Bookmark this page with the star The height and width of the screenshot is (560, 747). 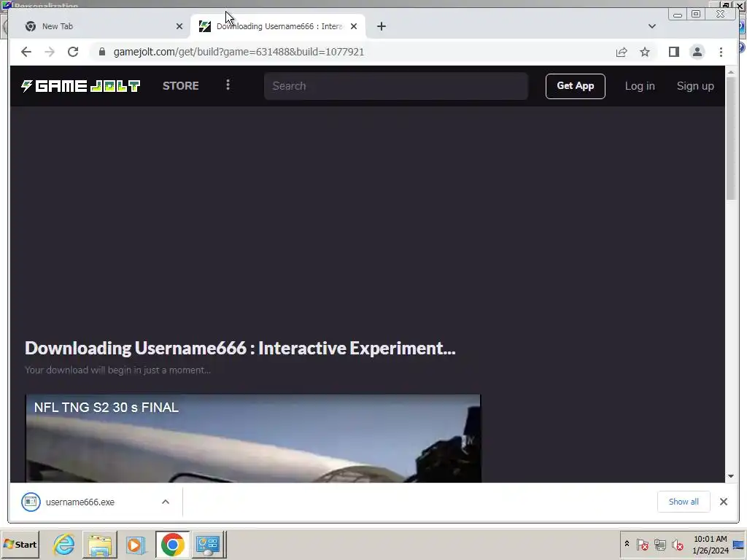click(645, 52)
